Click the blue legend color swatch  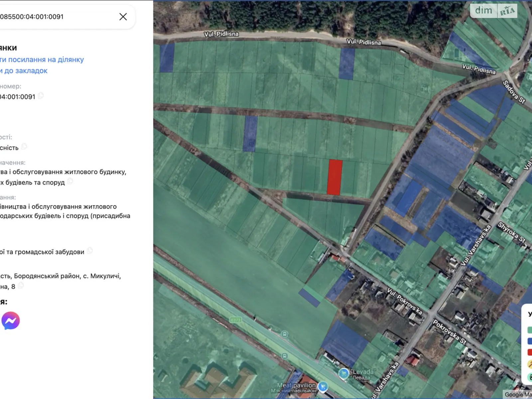[530, 341]
